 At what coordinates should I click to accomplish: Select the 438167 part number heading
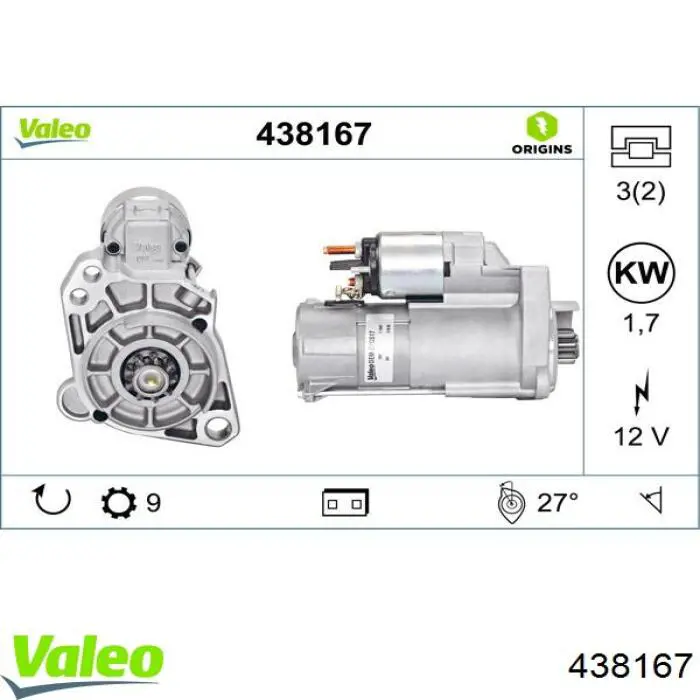(x=313, y=133)
